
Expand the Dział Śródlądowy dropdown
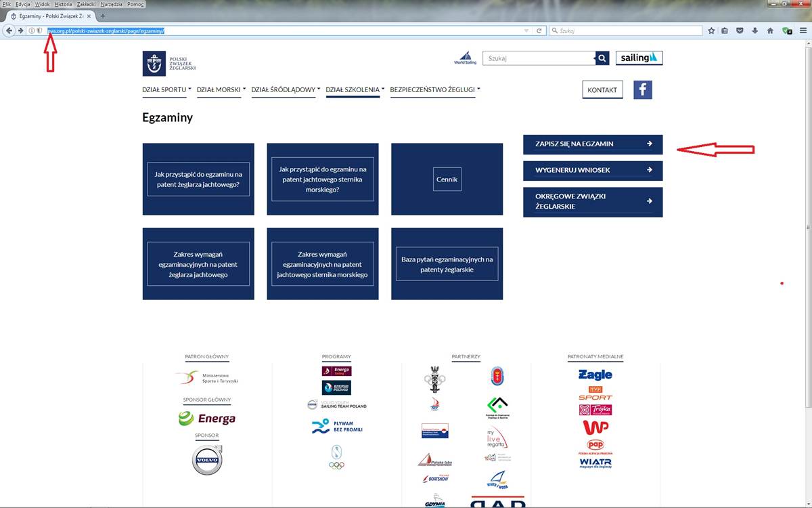[286, 89]
